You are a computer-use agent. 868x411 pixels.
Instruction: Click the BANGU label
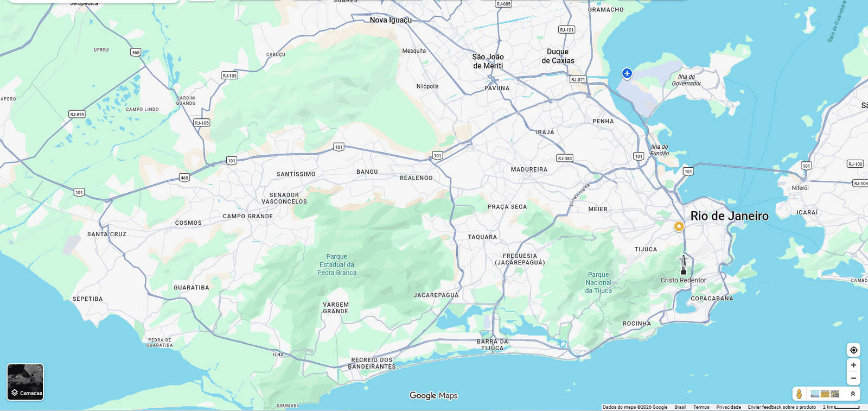[367, 172]
